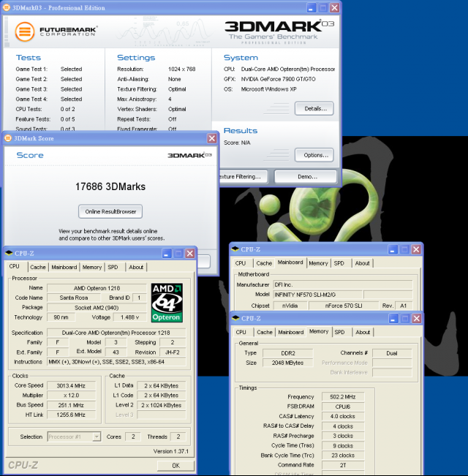Click the INFINITY NF570 SLI-M2/G model value
The height and width of the screenshot is (476, 468).
click(x=318, y=295)
